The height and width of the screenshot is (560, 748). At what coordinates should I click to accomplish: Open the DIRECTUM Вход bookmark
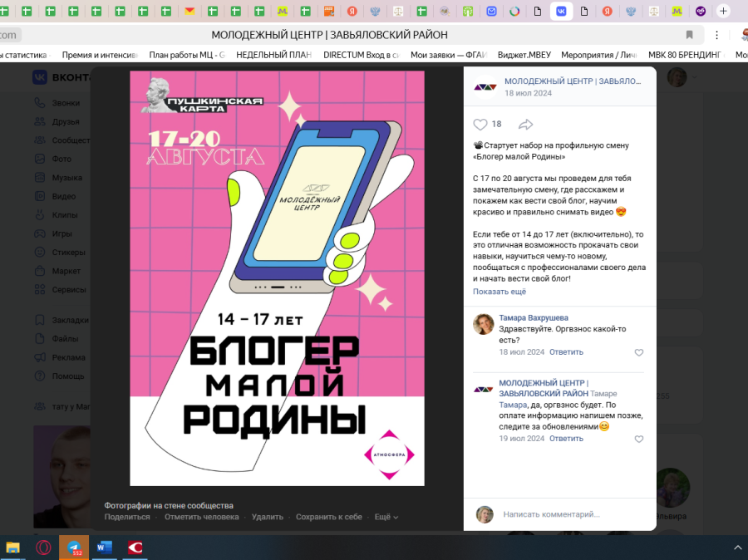(362, 55)
